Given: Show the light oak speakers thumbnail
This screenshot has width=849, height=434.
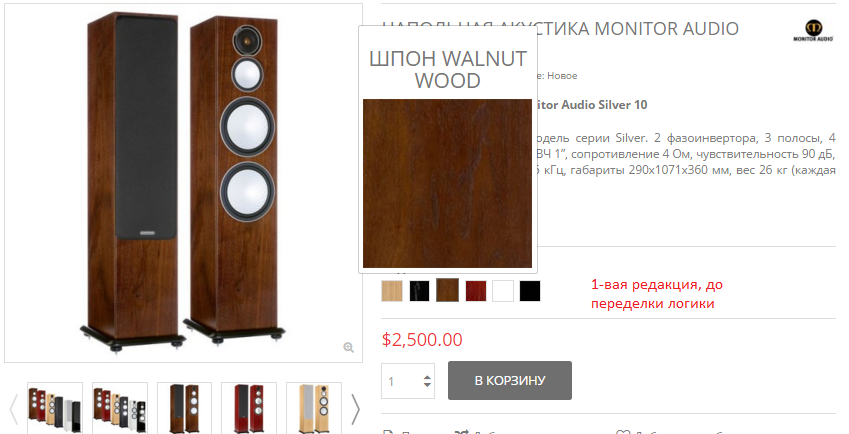Looking at the screenshot, I should coord(314,409).
